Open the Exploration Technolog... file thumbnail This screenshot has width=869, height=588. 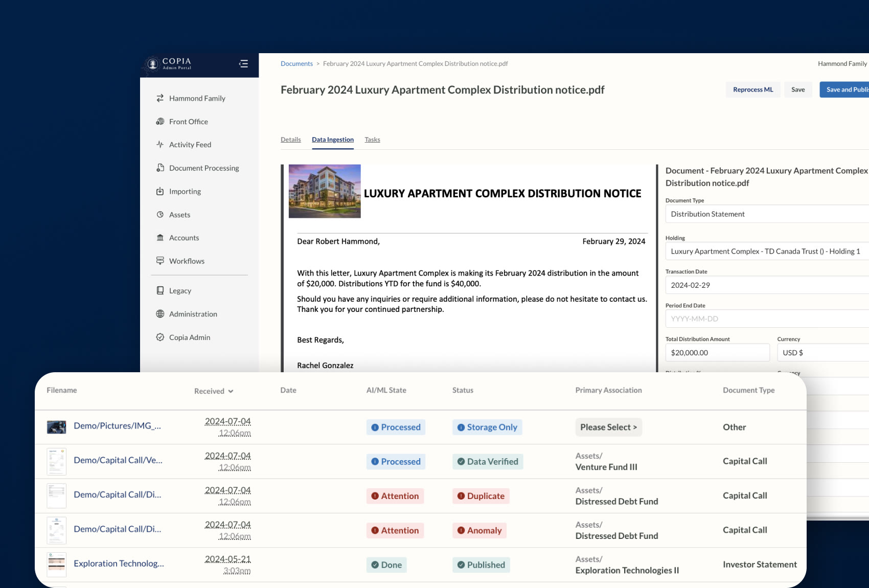pyautogui.click(x=56, y=564)
